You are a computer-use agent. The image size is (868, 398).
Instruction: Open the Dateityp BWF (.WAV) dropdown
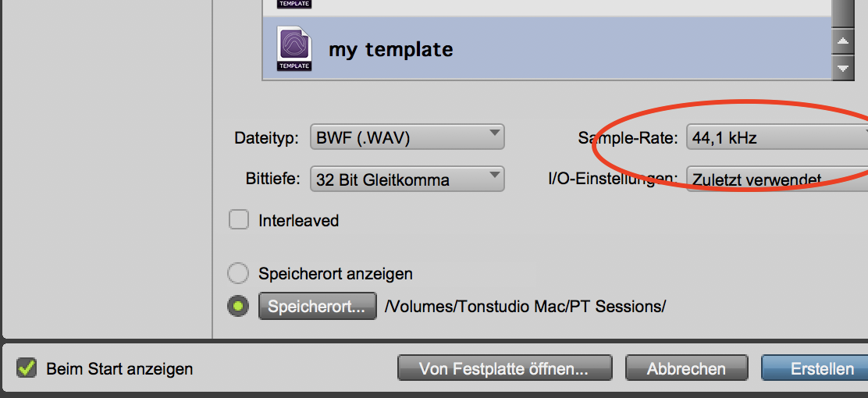point(407,137)
